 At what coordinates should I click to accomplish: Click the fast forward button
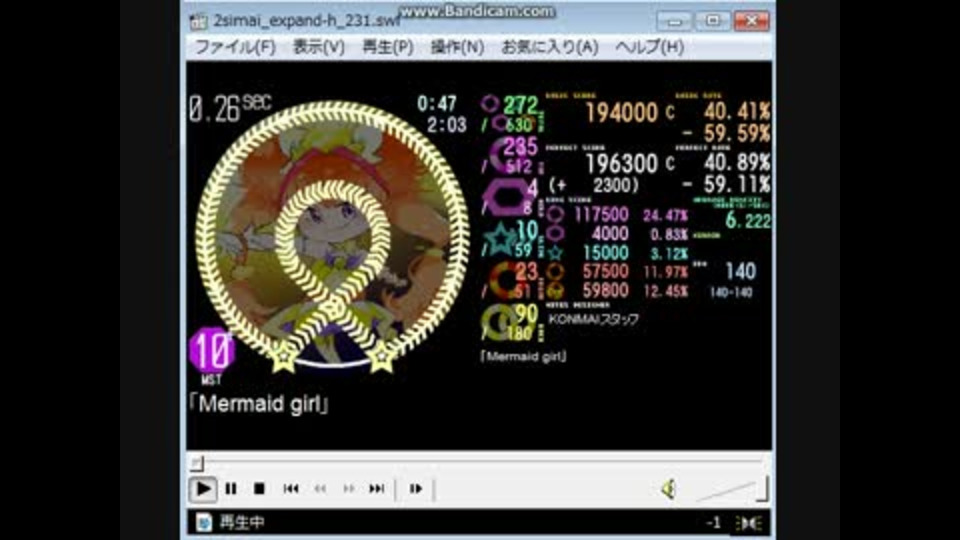(348, 489)
